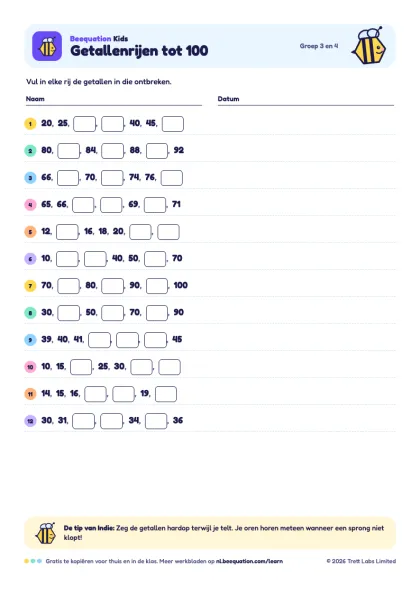The width and height of the screenshot is (420, 595).
Task: Select the purple number 12 badge
Action: click(x=30, y=421)
